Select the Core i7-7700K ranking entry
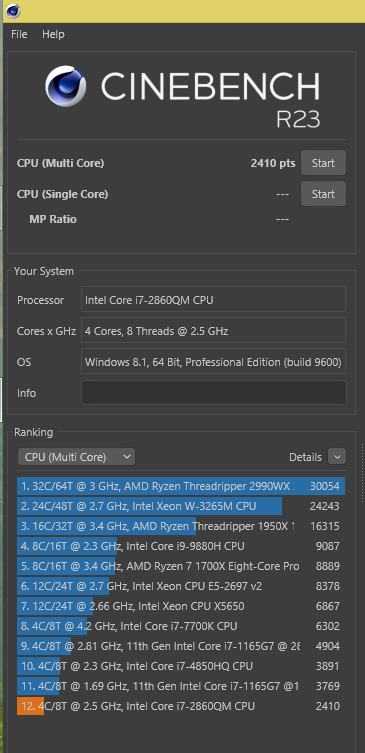This screenshot has height=753, width=365. tap(181, 626)
